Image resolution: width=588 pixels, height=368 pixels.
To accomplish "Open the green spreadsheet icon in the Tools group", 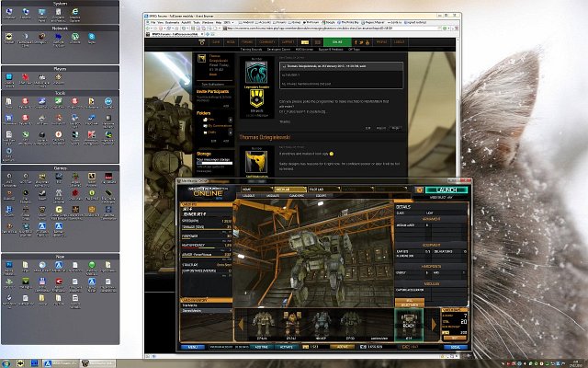I will click(x=59, y=101).
